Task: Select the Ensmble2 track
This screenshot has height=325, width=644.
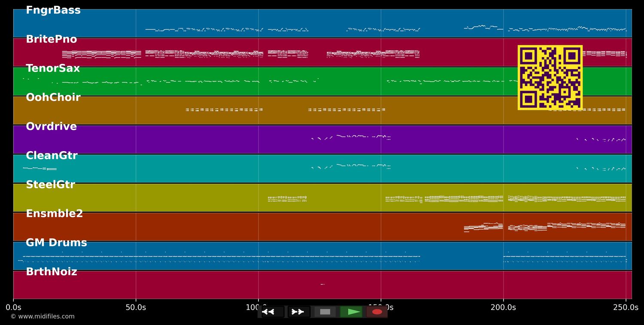Action: [x=54, y=213]
